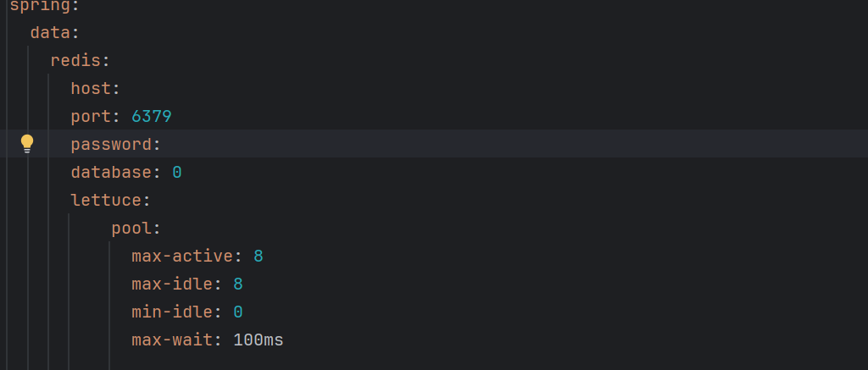Image resolution: width=868 pixels, height=370 pixels.
Task: Place cursor on the password key
Action: coord(111,145)
